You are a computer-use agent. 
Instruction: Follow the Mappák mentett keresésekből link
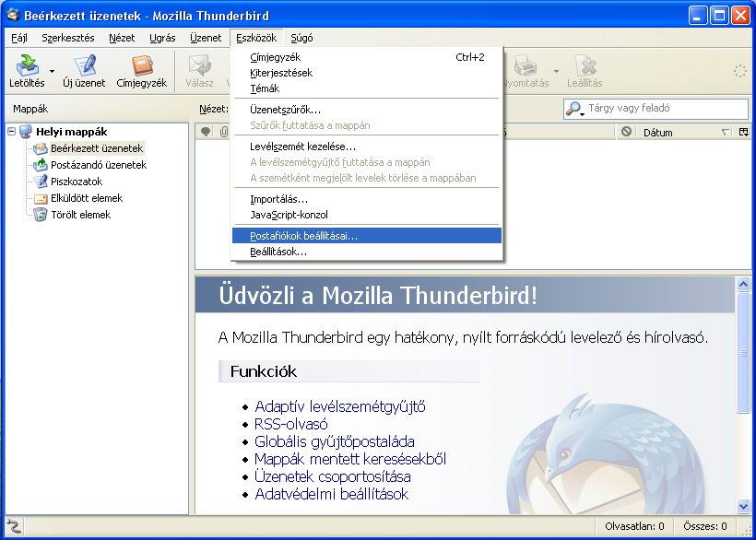pyautogui.click(x=350, y=459)
